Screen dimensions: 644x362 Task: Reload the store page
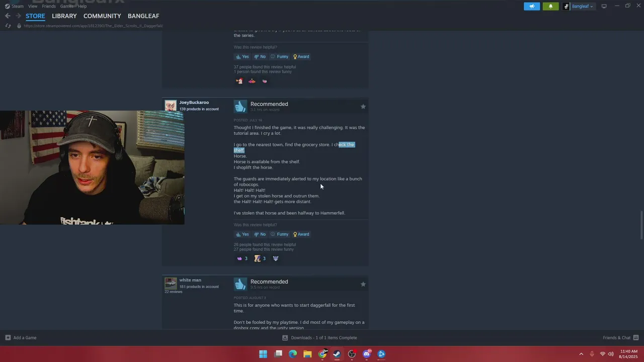tap(8, 26)
